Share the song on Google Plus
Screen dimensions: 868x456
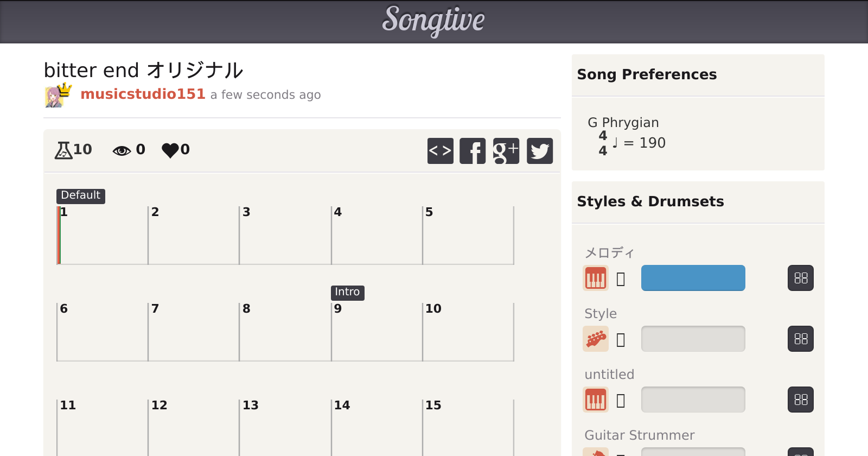click(506, 150)
